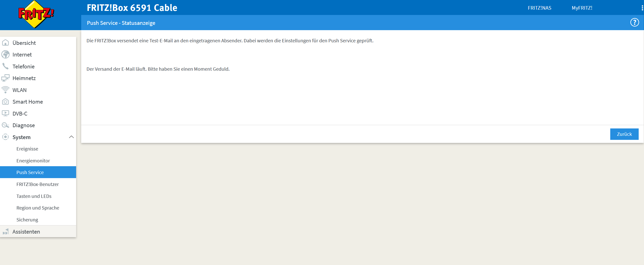Viewport: 644px width, 265px height.
Task: Click the FRITZ! logo
Action: 36,14
